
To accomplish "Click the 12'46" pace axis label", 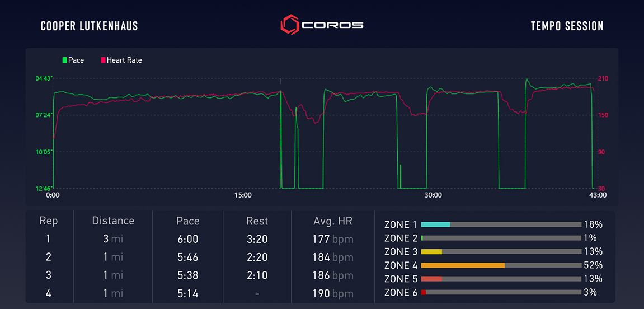I will coord(45,189).
